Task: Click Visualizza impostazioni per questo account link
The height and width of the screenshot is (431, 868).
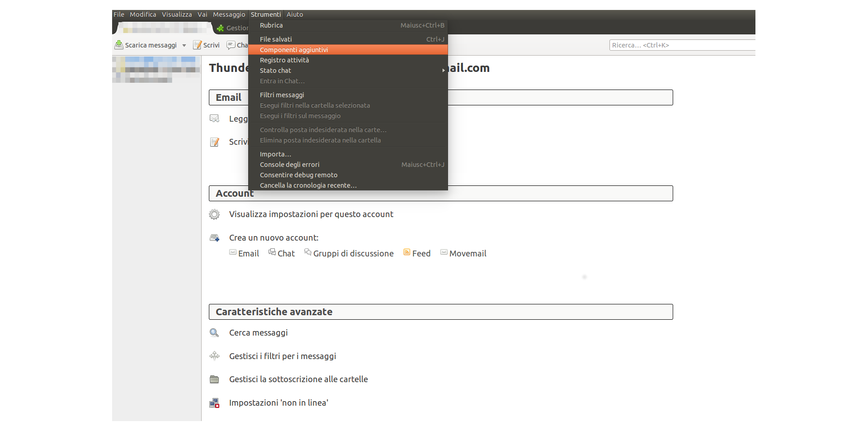Action: click(311, 214)
